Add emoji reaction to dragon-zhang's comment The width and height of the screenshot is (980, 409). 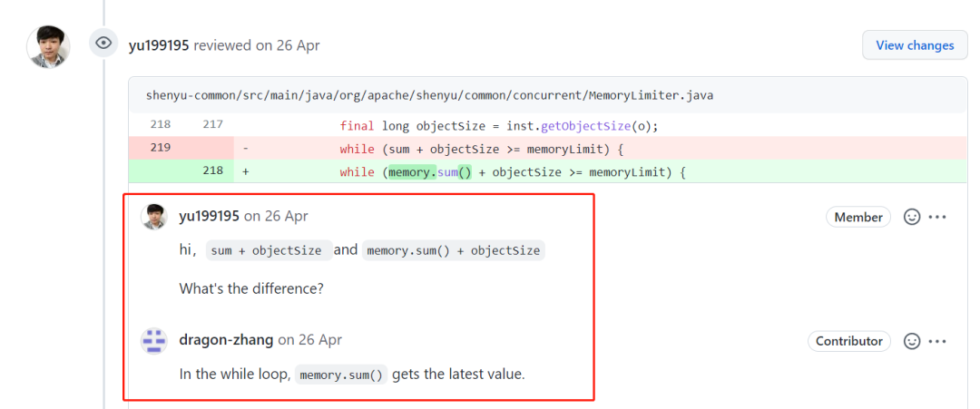(x=913, y=341)
